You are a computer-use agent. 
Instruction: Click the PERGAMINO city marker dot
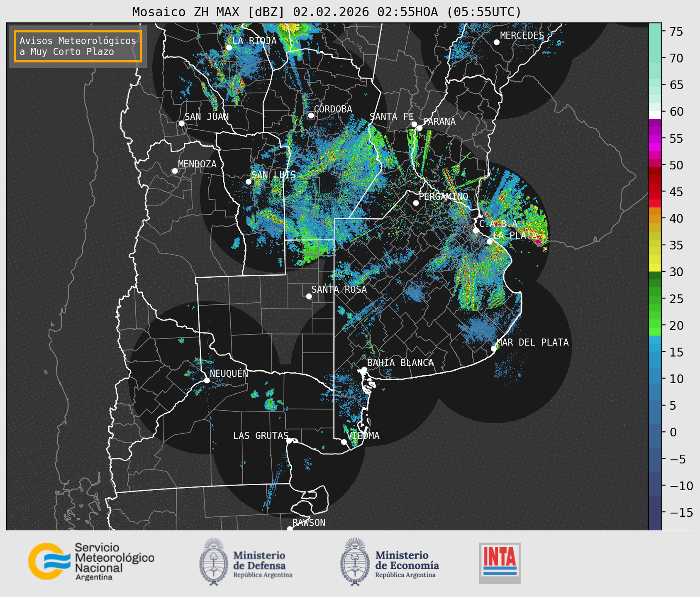pos(416,203)
